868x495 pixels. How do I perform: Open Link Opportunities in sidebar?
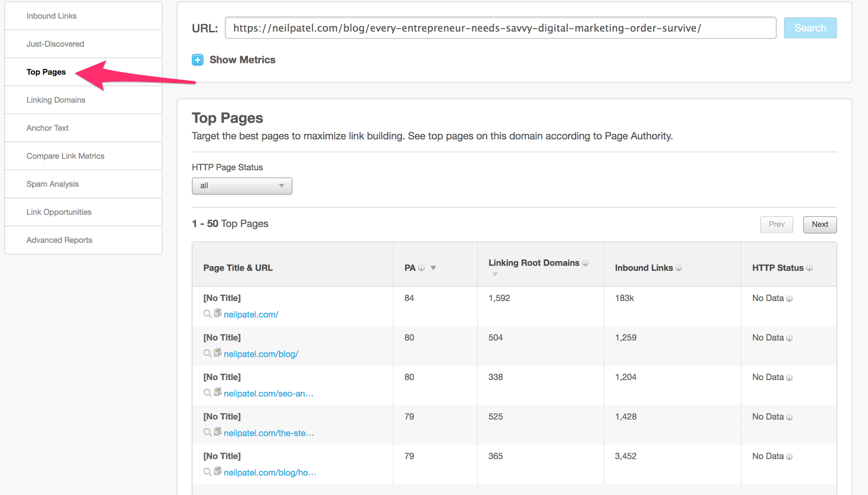[x=84, y=212]
